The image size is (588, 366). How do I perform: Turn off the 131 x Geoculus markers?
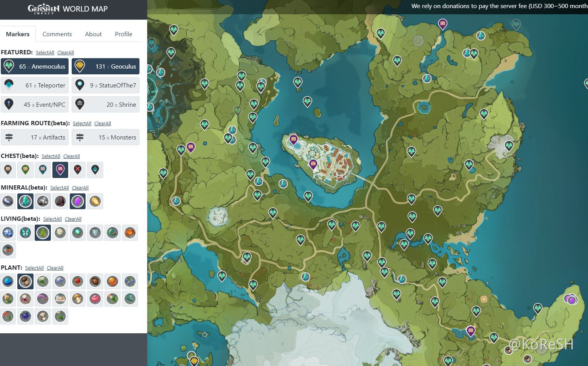[106, 66]
